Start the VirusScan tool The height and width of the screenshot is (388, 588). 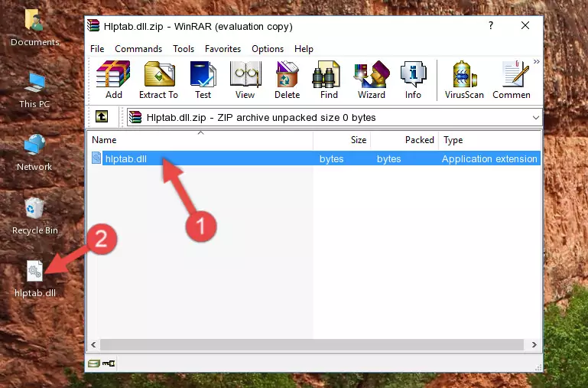click(x=464, y=80)
